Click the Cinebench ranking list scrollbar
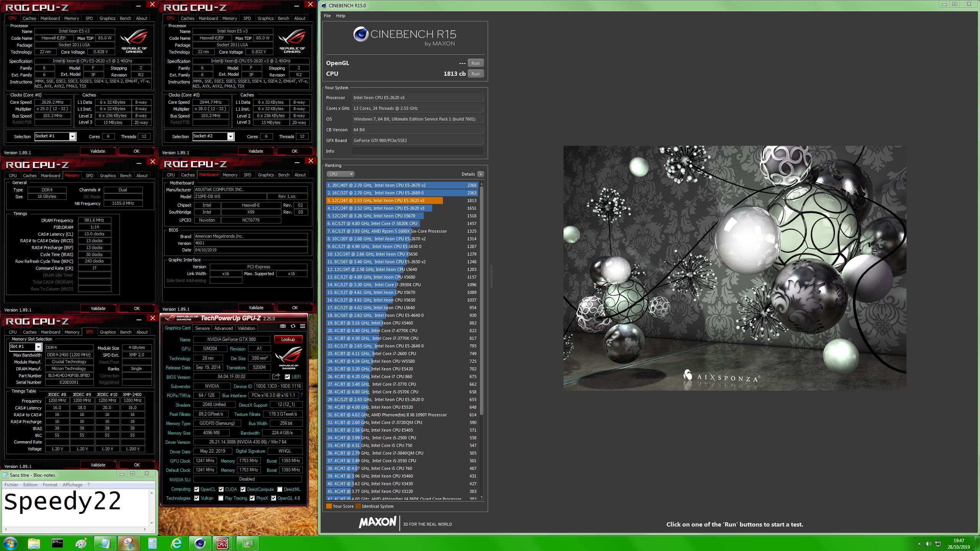This screenshot has width=980, height=551. coord(482,300)
